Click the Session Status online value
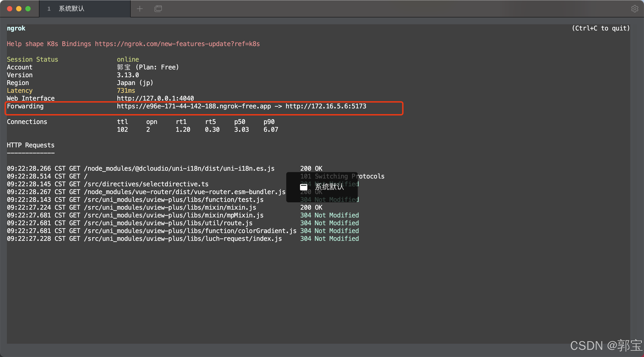Screen dimensions: 644x357 (128, 60)
